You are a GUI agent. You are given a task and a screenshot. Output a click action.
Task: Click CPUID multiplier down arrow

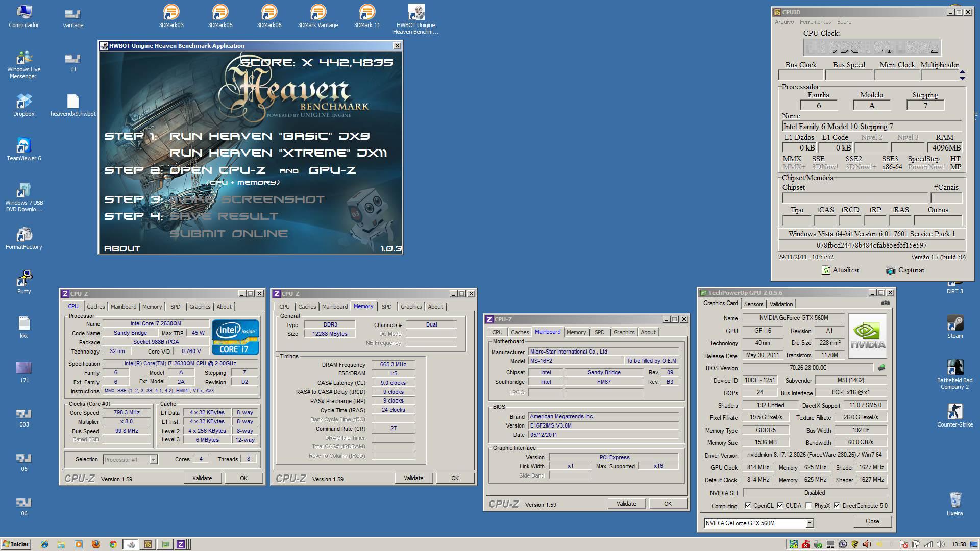pyautogui.click(x=962, y=78)
